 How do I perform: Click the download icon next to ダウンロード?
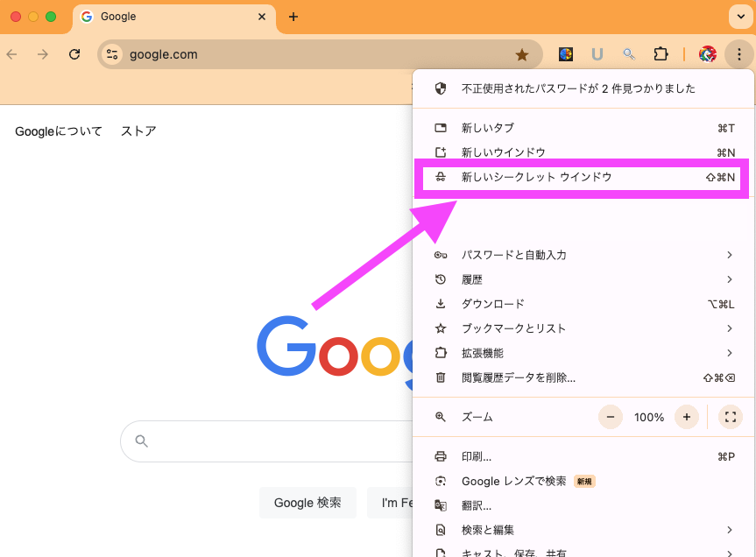click(440, 304)
